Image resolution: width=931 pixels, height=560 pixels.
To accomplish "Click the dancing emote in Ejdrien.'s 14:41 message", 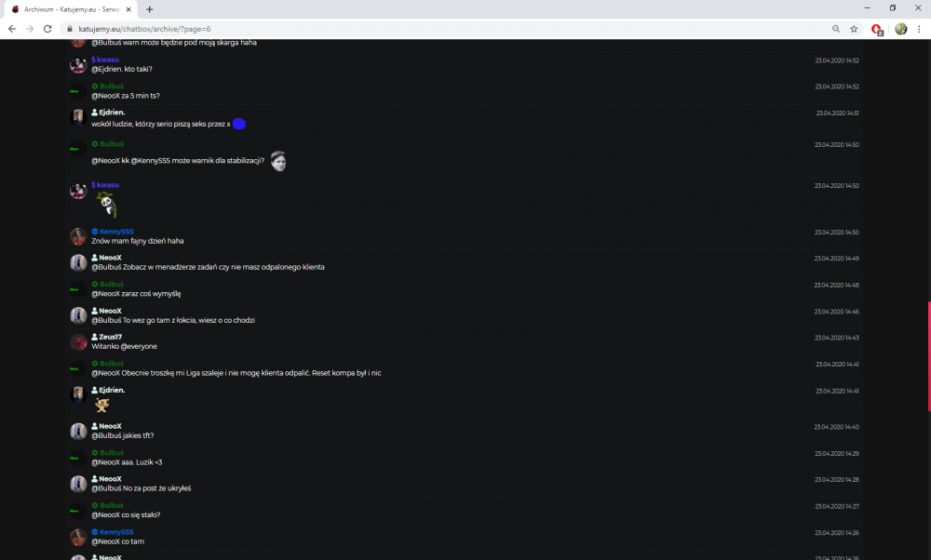I will [x=102, y=405].
